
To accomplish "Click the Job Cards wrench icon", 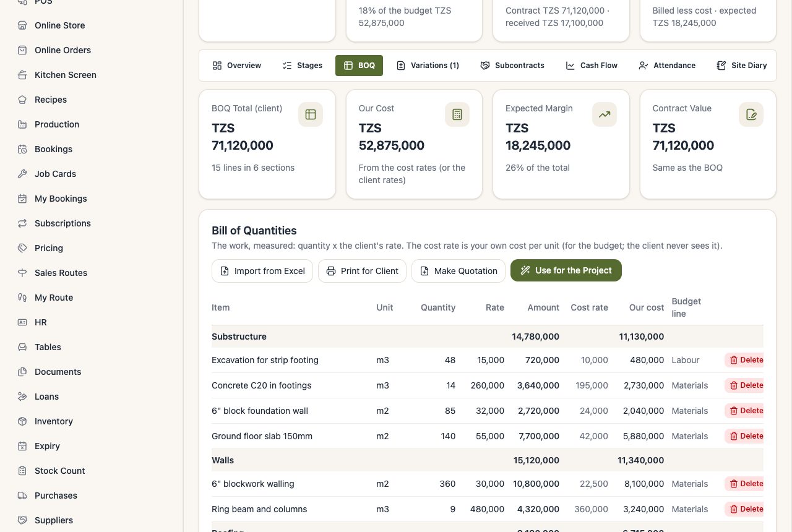I will (x=22, y=174).
